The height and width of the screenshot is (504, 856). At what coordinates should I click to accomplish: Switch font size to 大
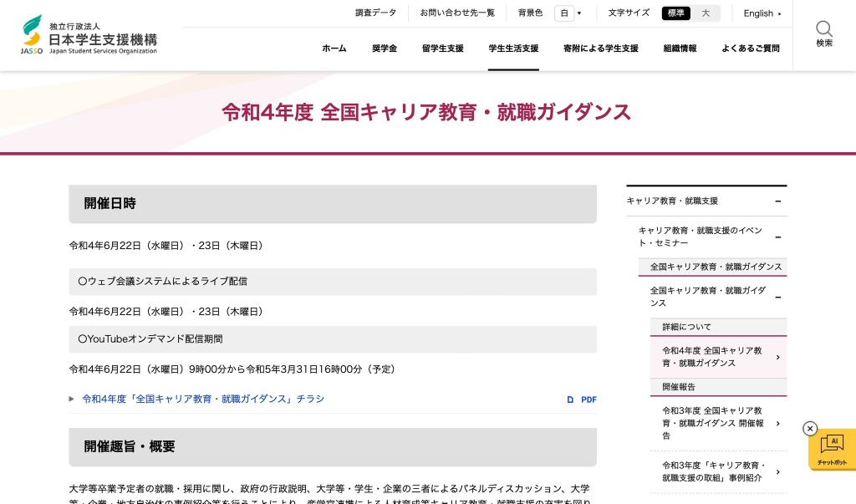pos(706,13)
